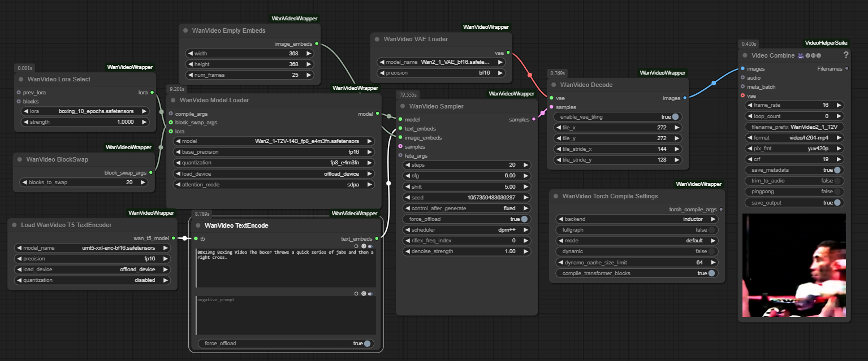Viewport: 868px width, 361px height.
Task: Collapse the WanVideo Sampler node using its title dot
Action: point(402,106)
